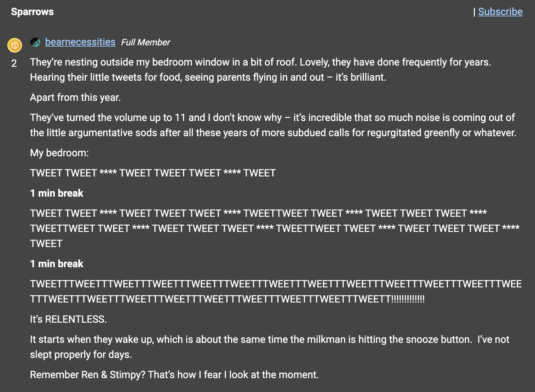
Task: Click the Ren & Stimpy sentence
Action: click(174, 375)
